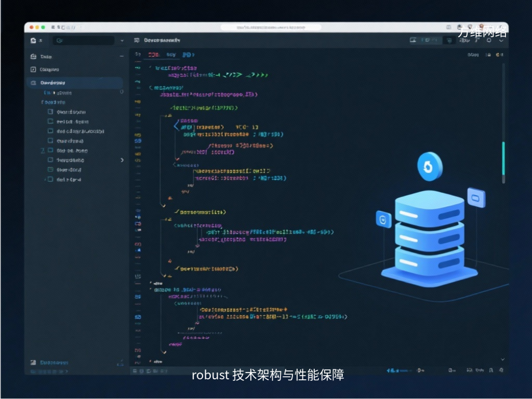532x399 pixels.
Task: Open the source control icon in the sidebar
Action: (33, 70)
